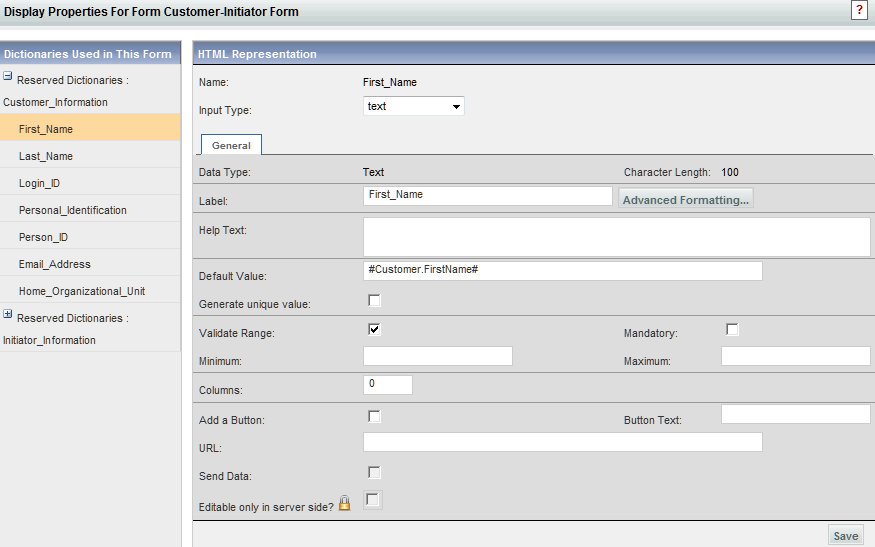
Task: Select Last_Name in the dictionary list
Action: (46, 156)
